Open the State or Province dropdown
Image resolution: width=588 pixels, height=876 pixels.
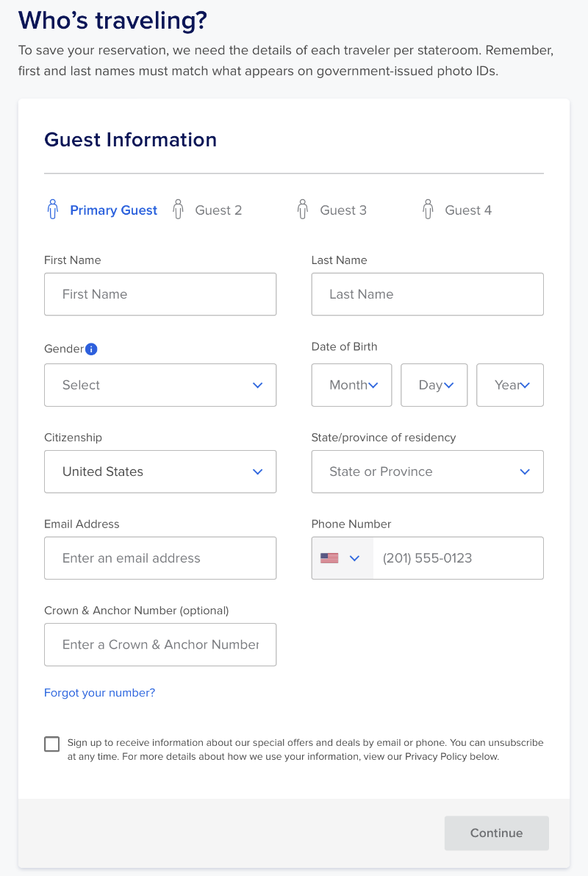(x=427, y=471)
